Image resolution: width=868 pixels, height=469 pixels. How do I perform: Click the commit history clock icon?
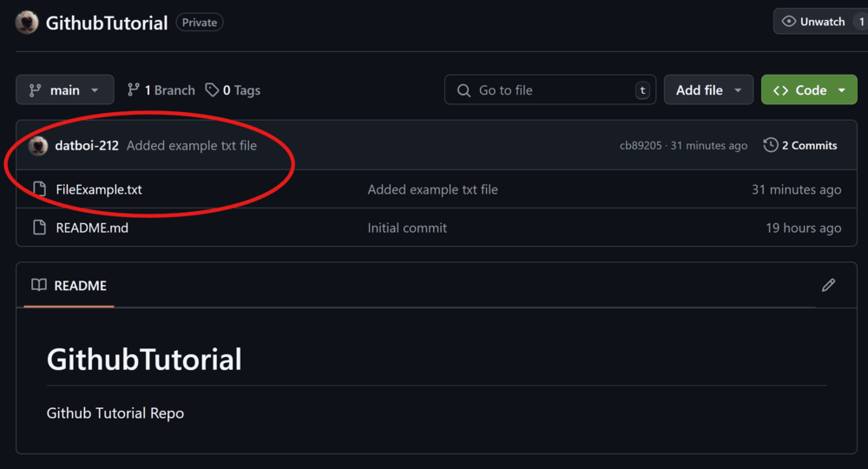point(770,145)
